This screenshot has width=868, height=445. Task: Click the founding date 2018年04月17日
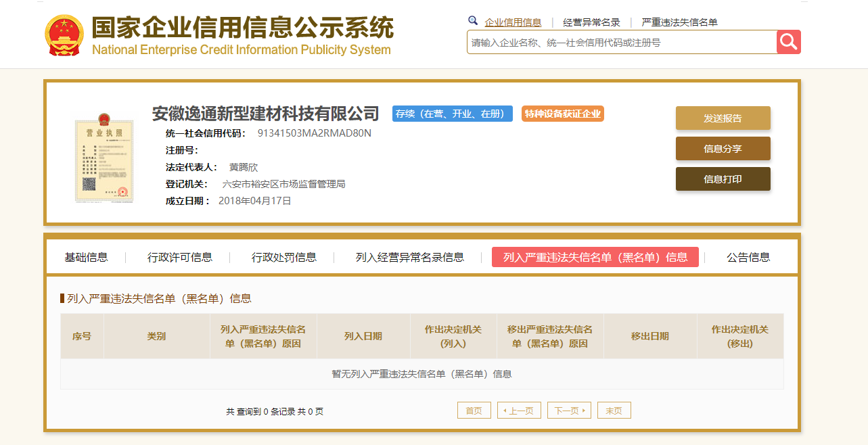click(255, 201)
